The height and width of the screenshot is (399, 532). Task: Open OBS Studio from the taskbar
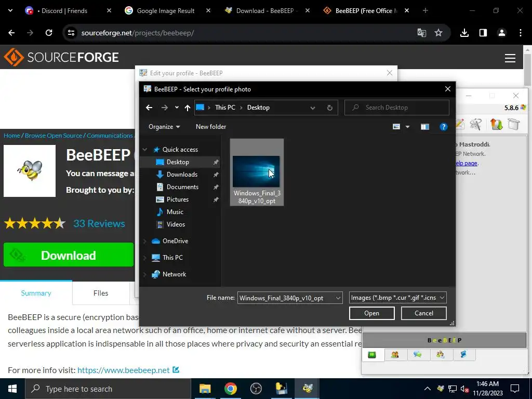pyautogui.click(x=256, y=389)
